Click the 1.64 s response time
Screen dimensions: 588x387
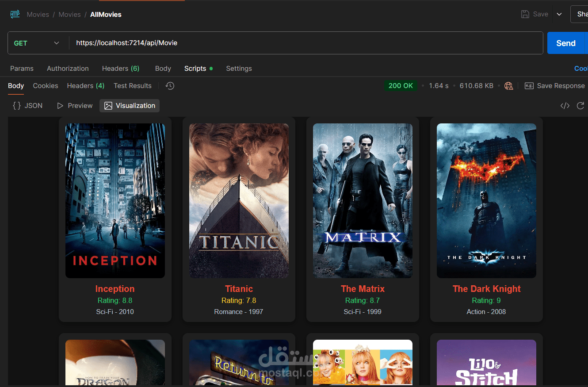[x=439, y=86]
